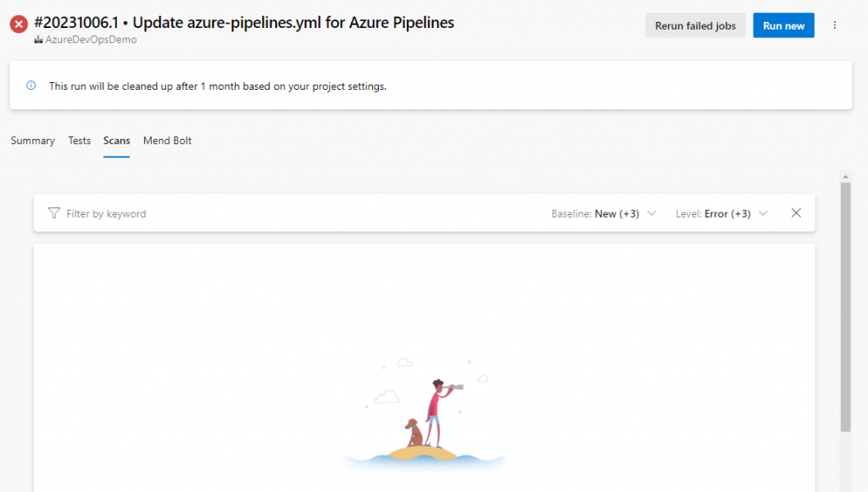868x492 pixels.
Task: Open the AzureDevOpsDemo pipeline link
Action: 90,40
